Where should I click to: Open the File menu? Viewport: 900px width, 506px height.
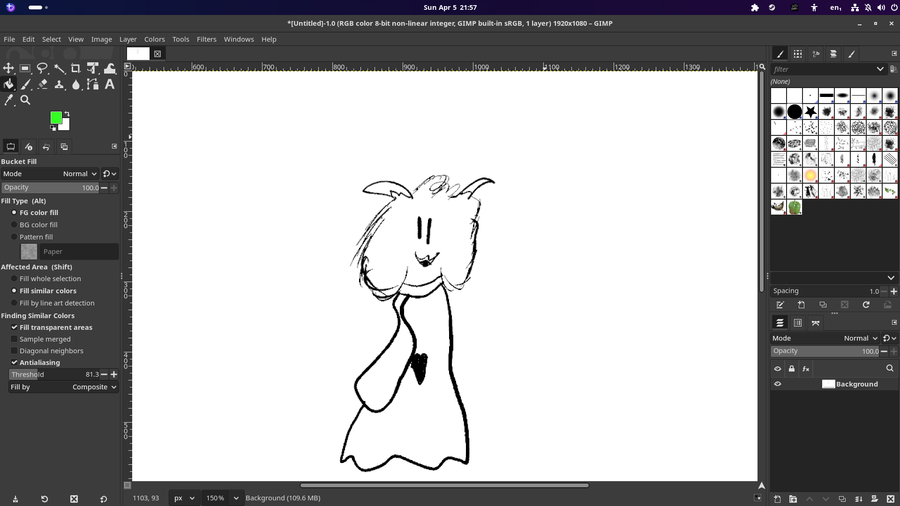9,40
